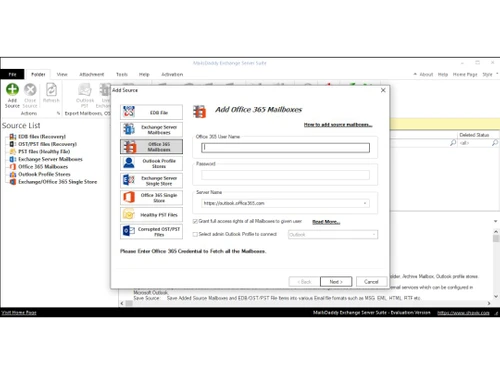This screenshot has height=375, width=500.
Task: Select Outlook Profile Stores source type
Action: pyautogui.click(x=151, y=163)
